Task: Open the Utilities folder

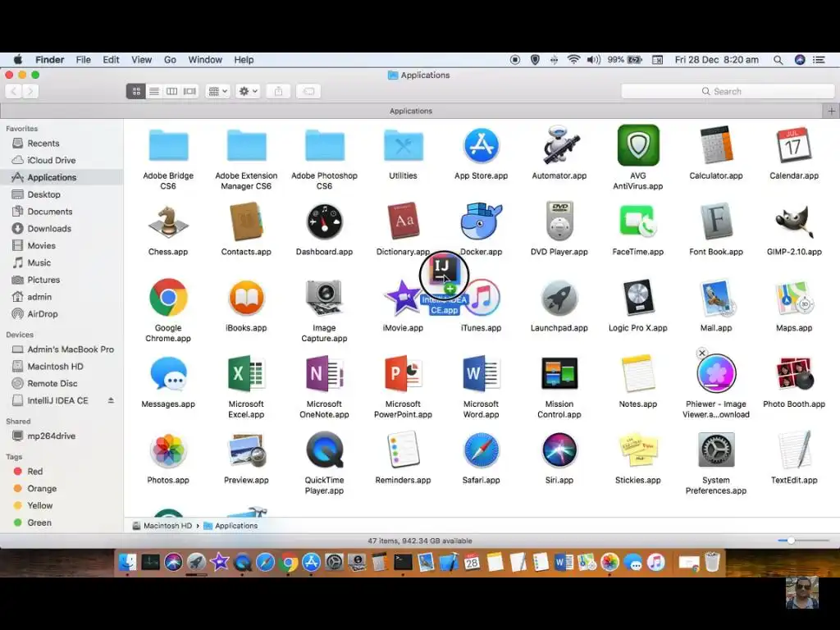Action: click(x=403, y=146)
